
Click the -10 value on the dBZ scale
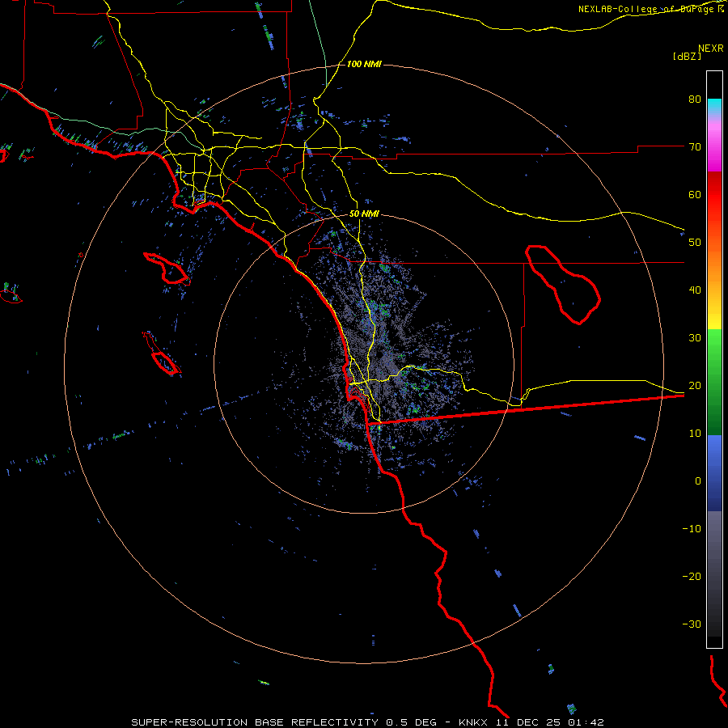pos(692,528)
